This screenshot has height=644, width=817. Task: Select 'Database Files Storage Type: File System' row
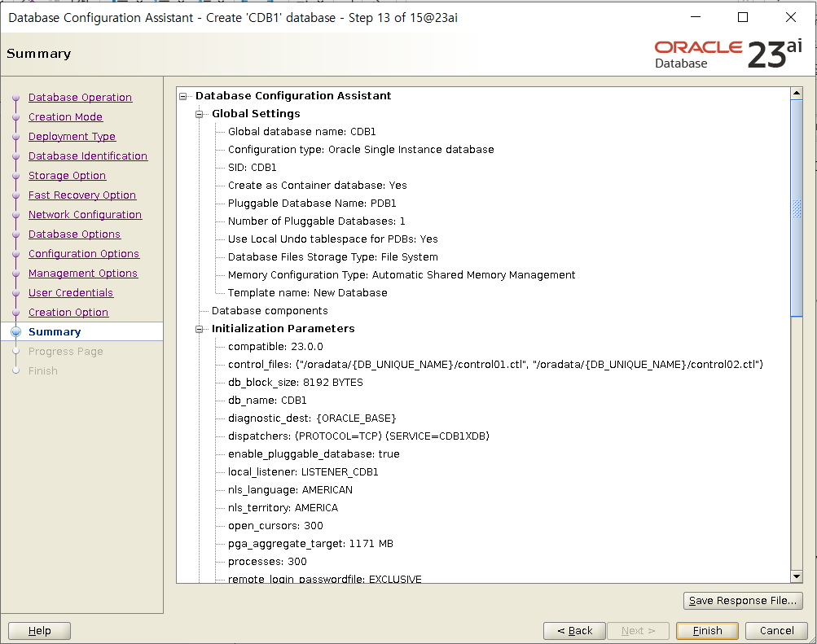(333, 257)
